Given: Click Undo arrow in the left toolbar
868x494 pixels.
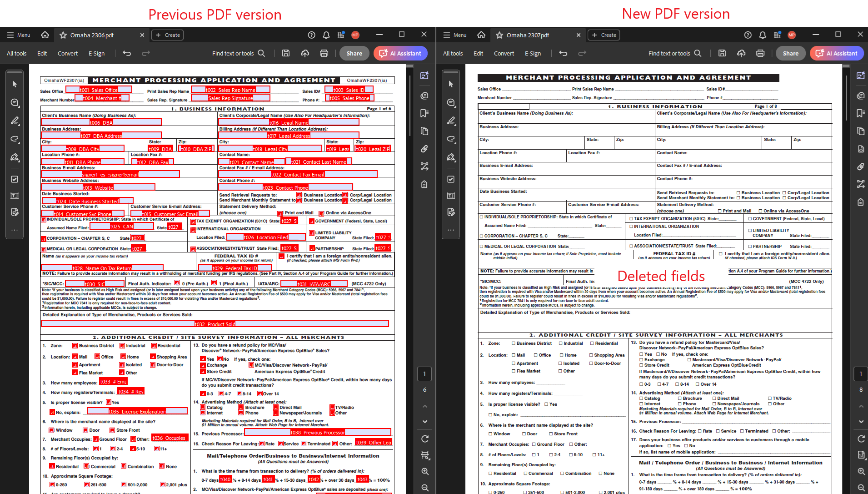Looking at the screenshot, I should tap(127, 53).
